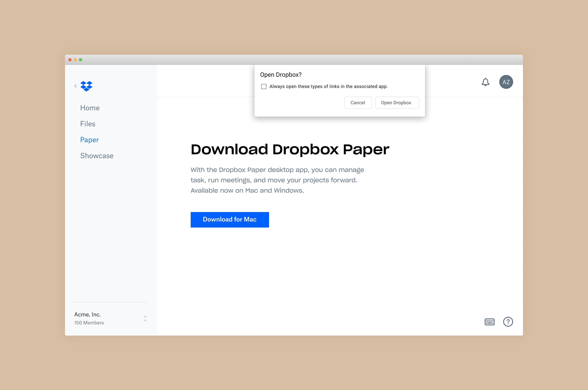Click the green maximize window button
The image size is (588, 390).
[81, 60]
